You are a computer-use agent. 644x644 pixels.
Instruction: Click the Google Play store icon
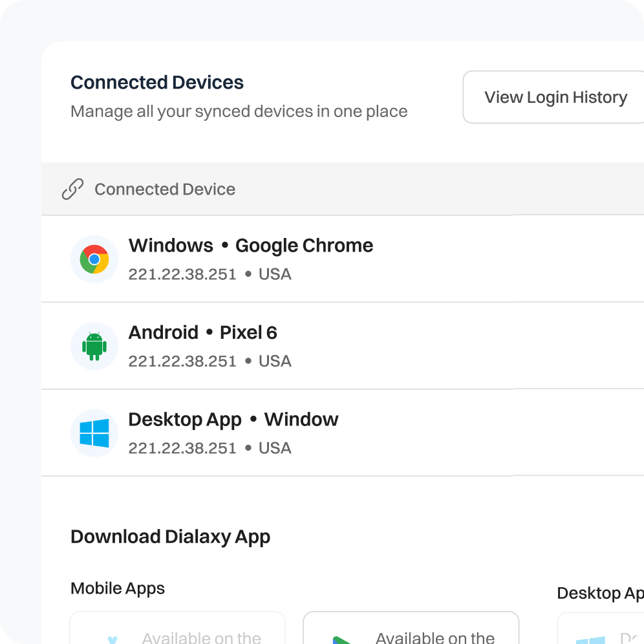pyautogui.click(x=343, y=639)
